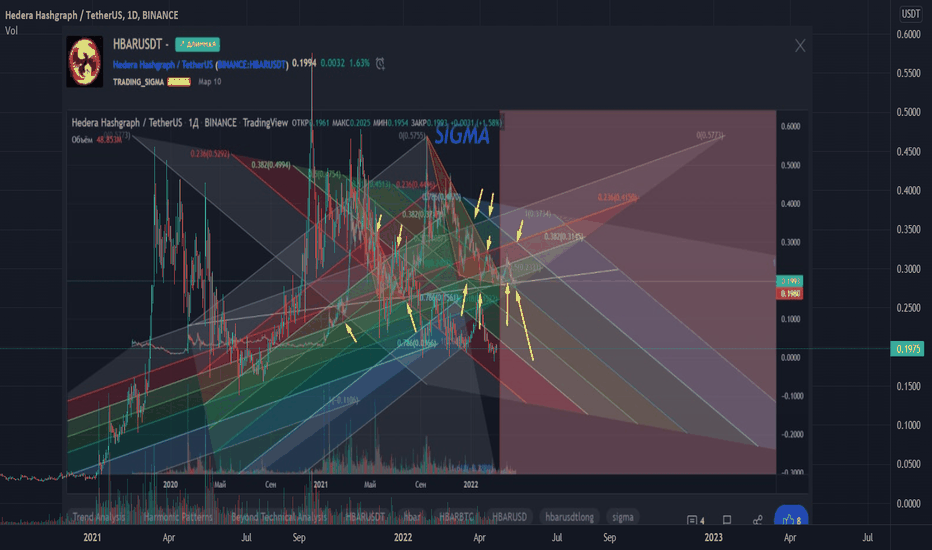Click the Sep label before 2022 on outer time axis
932x550 pixels.
[299, 537]
